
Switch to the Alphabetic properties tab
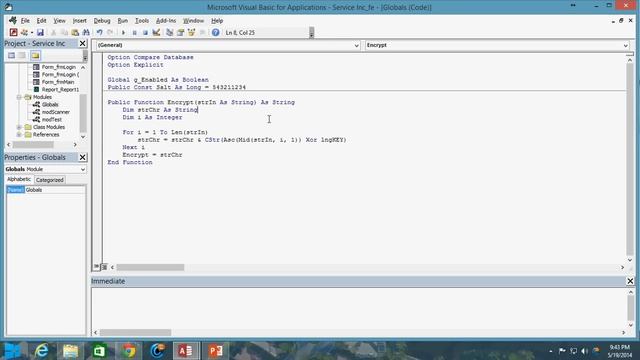(x=19, y=179)
